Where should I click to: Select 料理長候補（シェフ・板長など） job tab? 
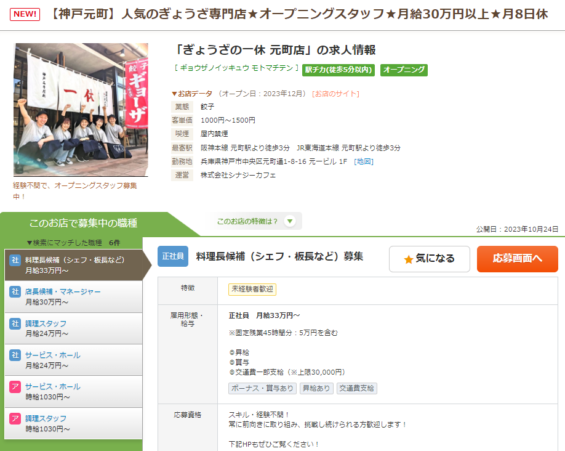[74, 265]
